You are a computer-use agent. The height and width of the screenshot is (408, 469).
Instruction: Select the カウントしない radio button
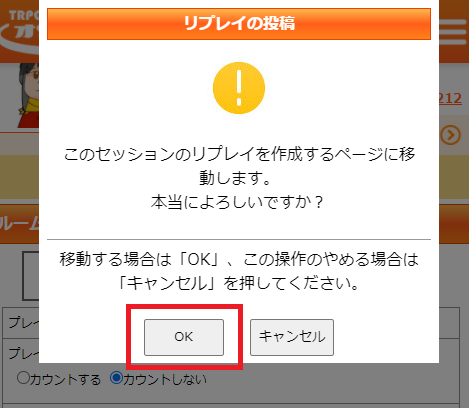pos(116,378)
